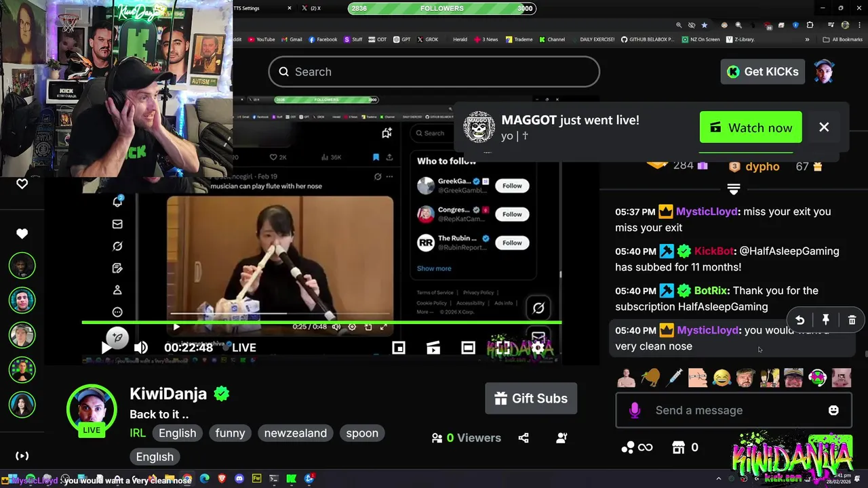Enable picture-in-picture mini player
The image size is (868, 488).
(399, 348)
